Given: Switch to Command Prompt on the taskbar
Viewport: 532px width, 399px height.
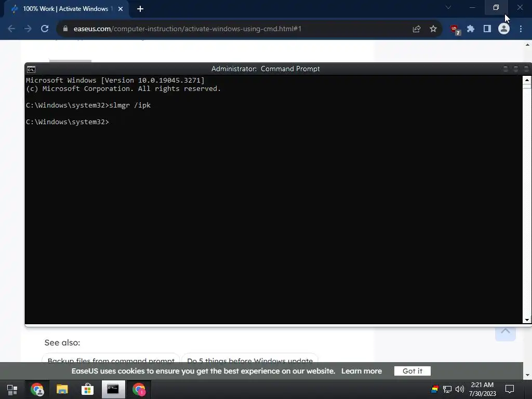Looking at the screenshot, I should (x=113, y=389).
